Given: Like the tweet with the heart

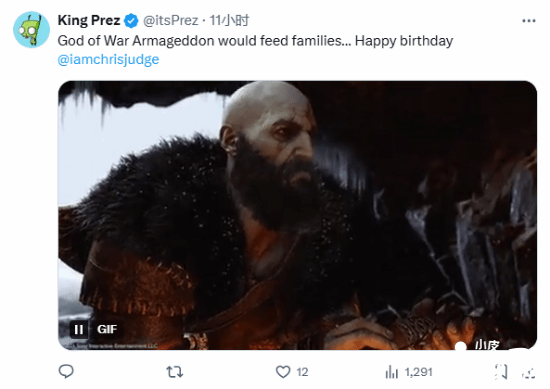Looking at the screenshot, I should (283, 371).
